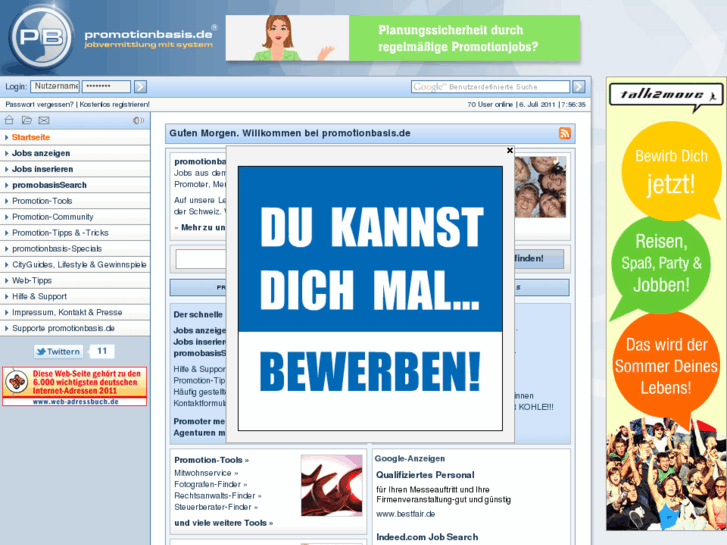Open the Steuerberater-Finder » link
This screenshot has height=545, width=727.
(x=216, y=507)
